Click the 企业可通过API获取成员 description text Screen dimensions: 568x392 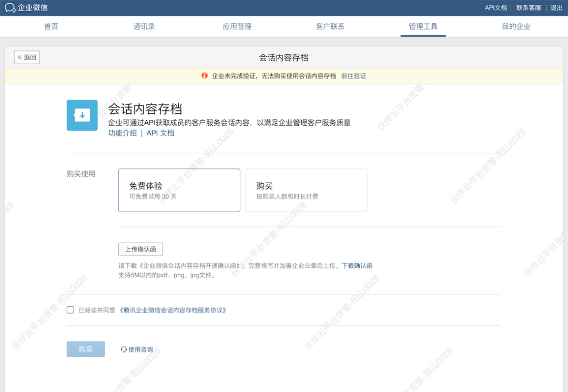point(229,123)
